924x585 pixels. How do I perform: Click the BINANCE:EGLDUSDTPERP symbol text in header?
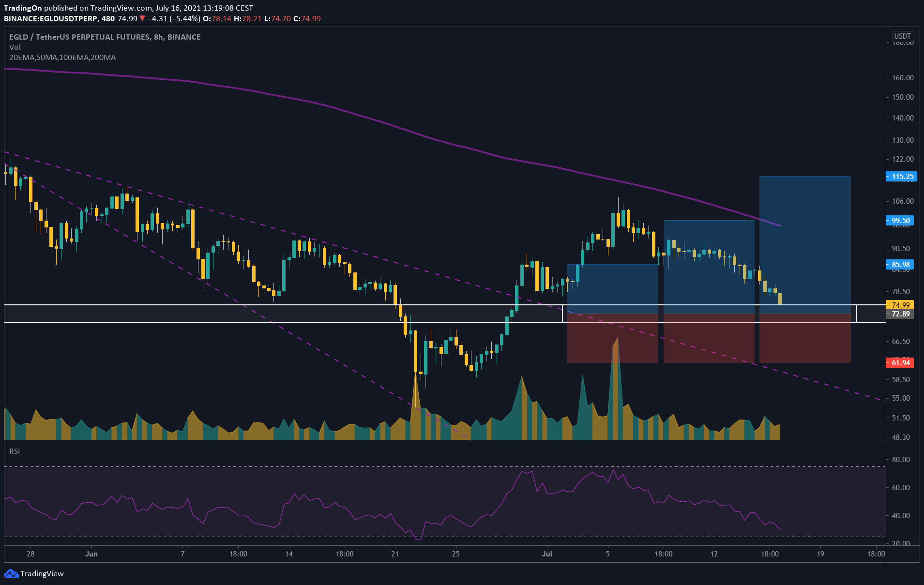tap(50, 18)
